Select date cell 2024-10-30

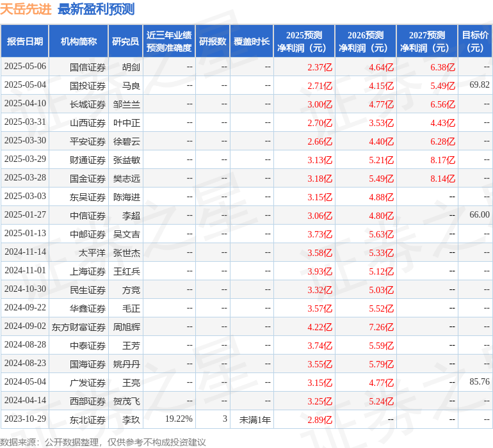pos(25,289)
